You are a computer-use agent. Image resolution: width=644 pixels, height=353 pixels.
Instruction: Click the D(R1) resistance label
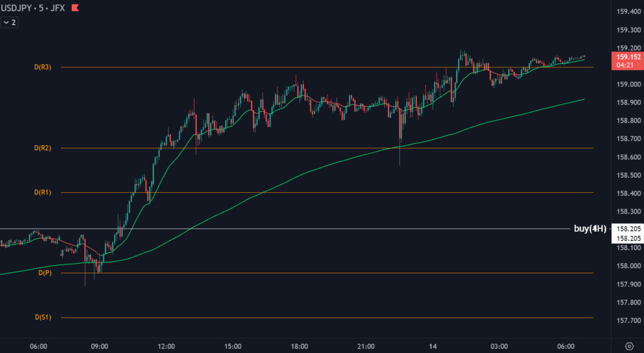43,192
